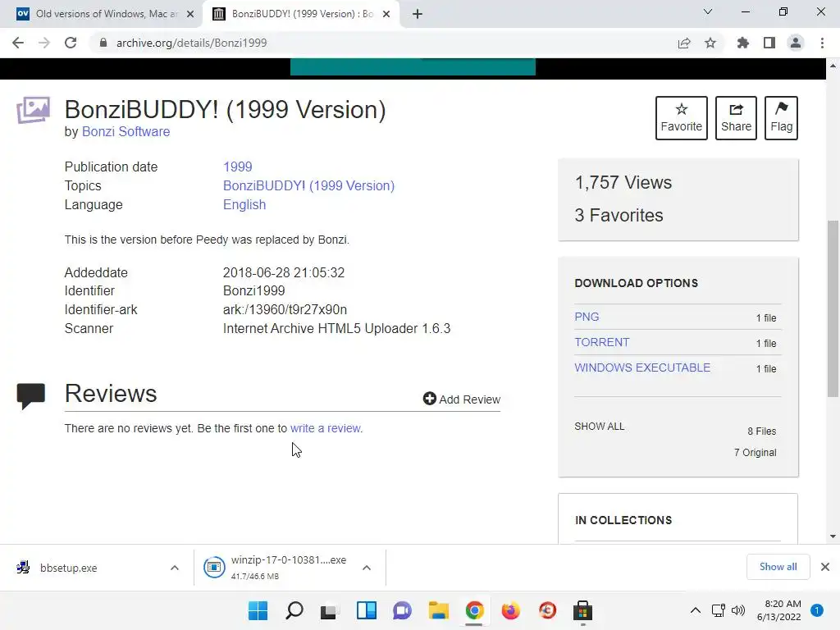The height and width of the screenshot is (630, 840).
Task: Download the PNG file option
Action: pyautogui.click(x=587, y=317)
